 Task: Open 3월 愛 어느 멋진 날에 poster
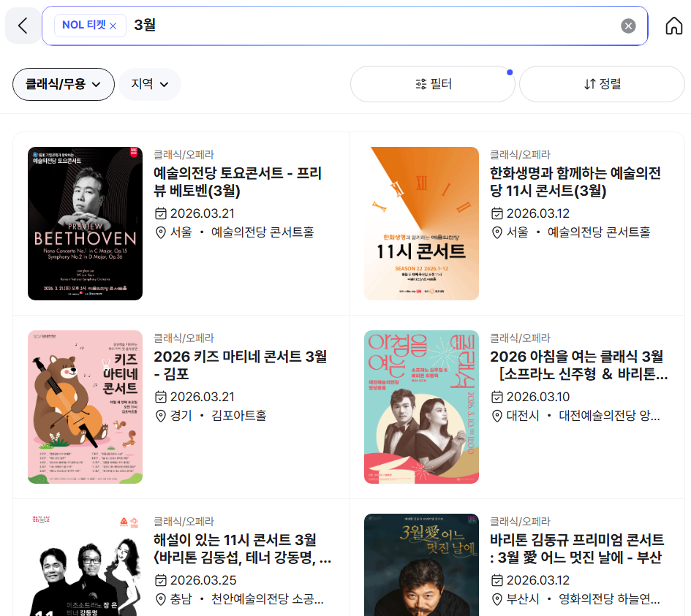pos(421,565)
